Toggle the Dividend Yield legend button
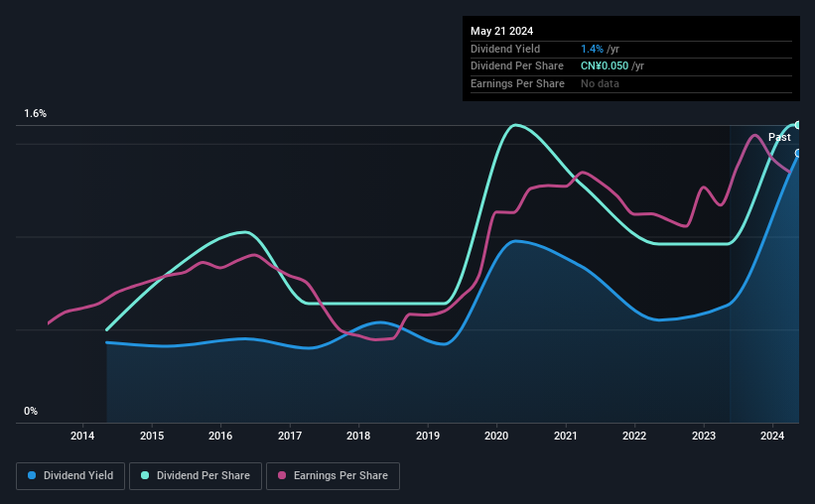815x504 pixels. 70,476
